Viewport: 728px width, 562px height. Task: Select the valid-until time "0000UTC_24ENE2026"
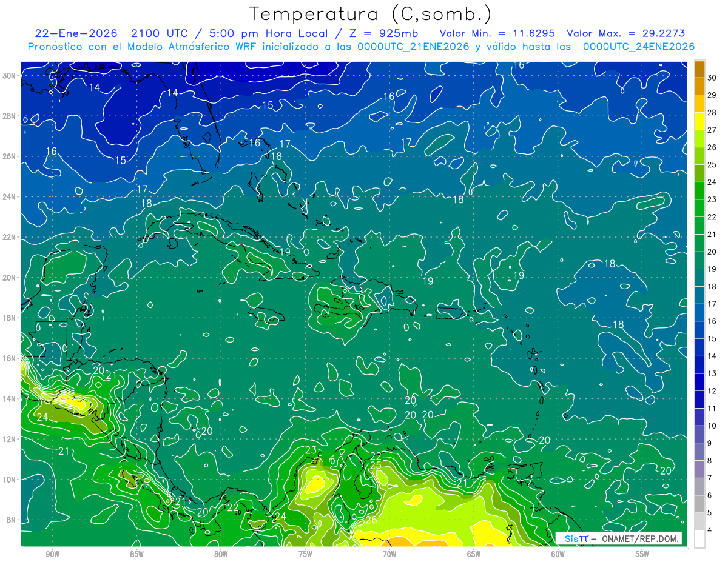[x=639, y=47]
